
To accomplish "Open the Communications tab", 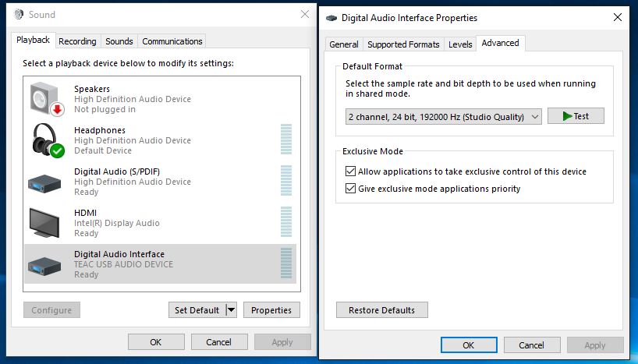I will [x=172, y=41].
